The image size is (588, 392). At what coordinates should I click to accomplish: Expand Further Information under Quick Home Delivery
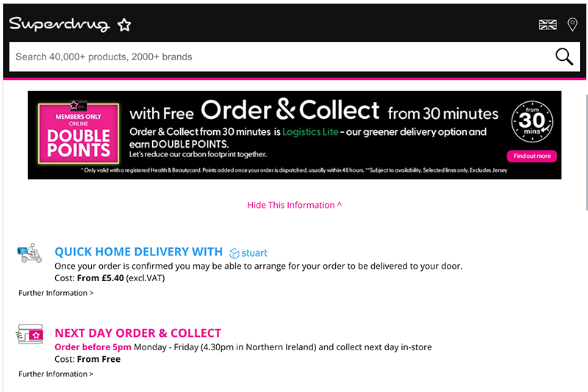click(56, 293)
